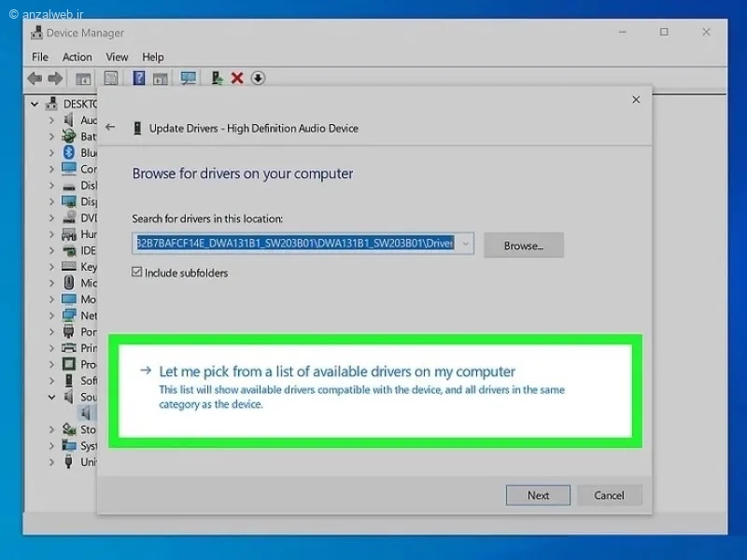Click the red X uninstall device icon
The width and height of the screenshot is (747, 560).
tap(237, 78)
